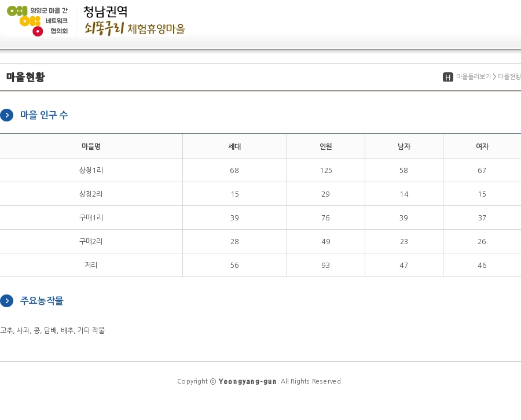Viewport: 521px width, 420px height.
Task: Click the 여자 value 46 for 저리
Action: [482, 265]
